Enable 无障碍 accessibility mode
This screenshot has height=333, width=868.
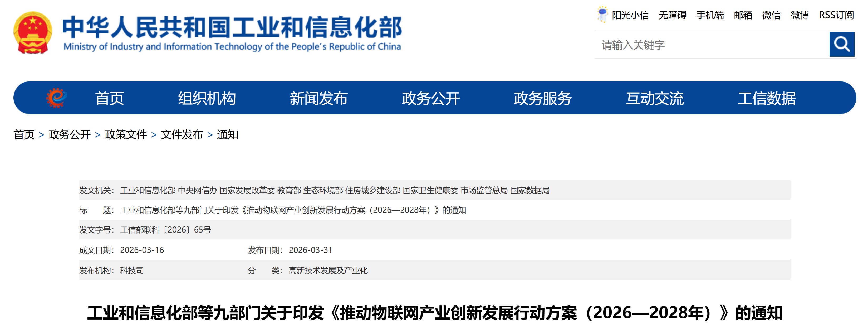click(673, 15)
